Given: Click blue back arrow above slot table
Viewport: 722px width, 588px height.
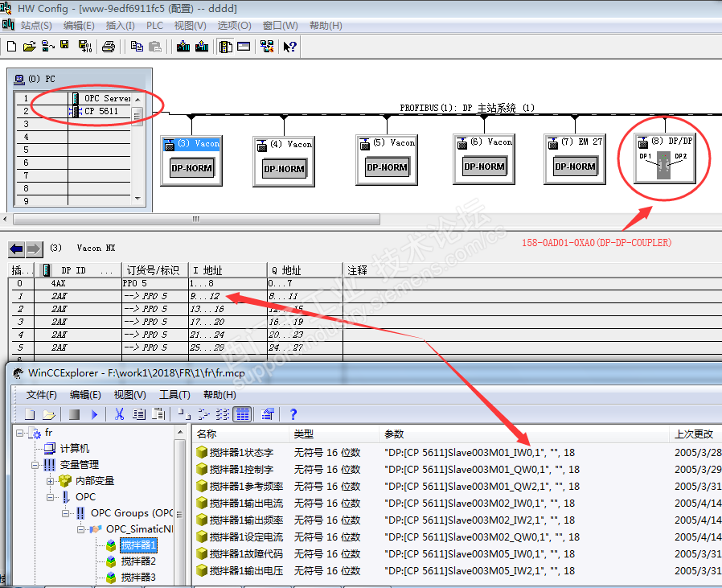Looking at the screenshot, I should pyautogui.click(x=17, y=249).
